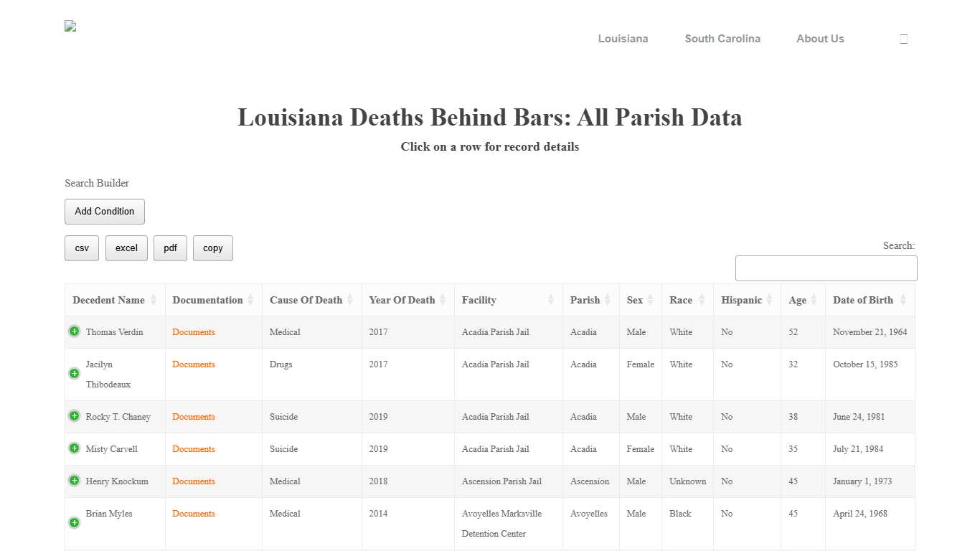Open the Louisiana menu item
Screen dimensions: 980x551
(623, 39)
